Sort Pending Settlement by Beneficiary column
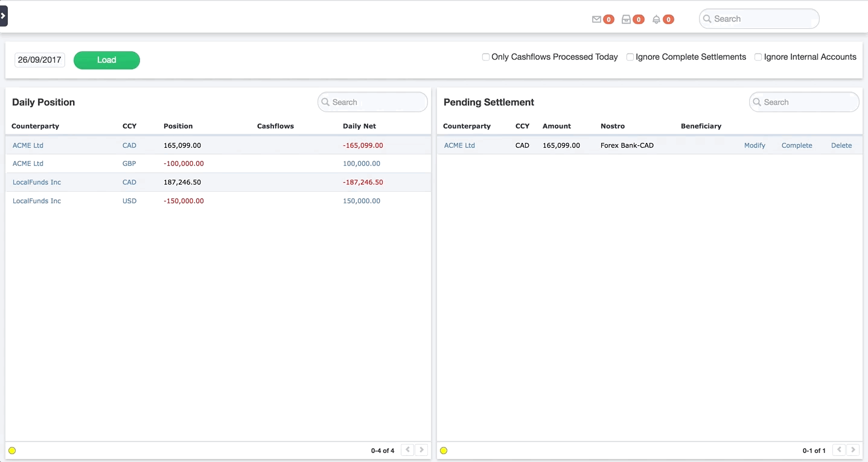 point(701,126)
